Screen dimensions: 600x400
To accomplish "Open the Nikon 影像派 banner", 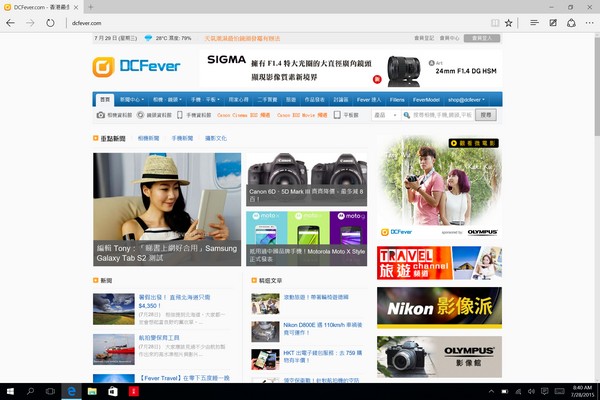I will 439,308.
